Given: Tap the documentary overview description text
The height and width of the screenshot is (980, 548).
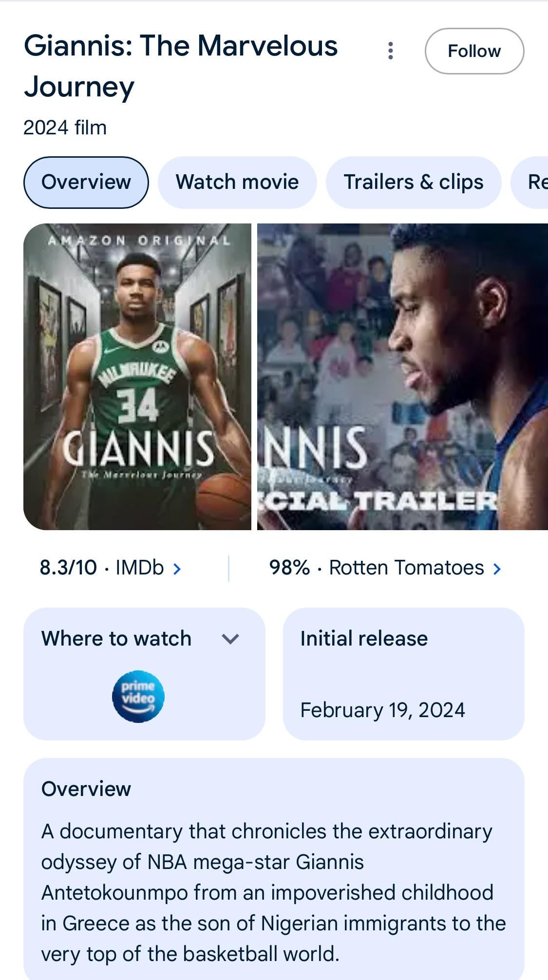Looking at the screenshot, I should pos(273,892).
